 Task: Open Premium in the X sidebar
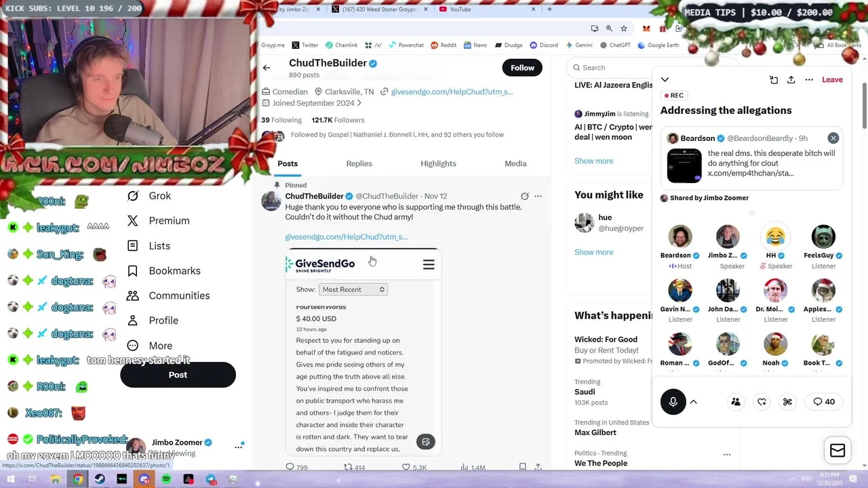159,221
